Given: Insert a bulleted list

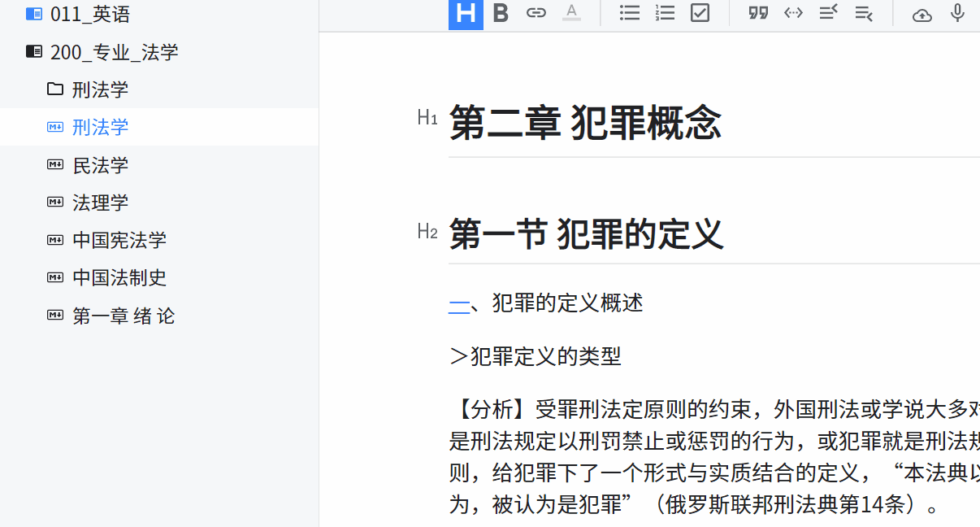Looking at the screenshot, I should 630,13.
